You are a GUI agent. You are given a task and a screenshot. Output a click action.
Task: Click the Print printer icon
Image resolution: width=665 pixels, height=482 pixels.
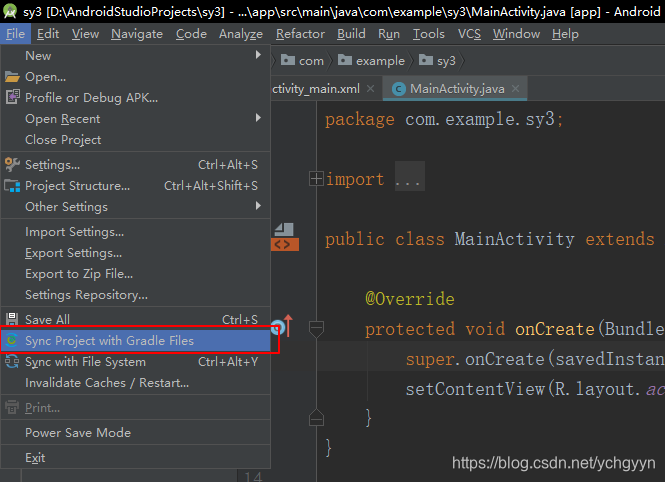[12, 407]
